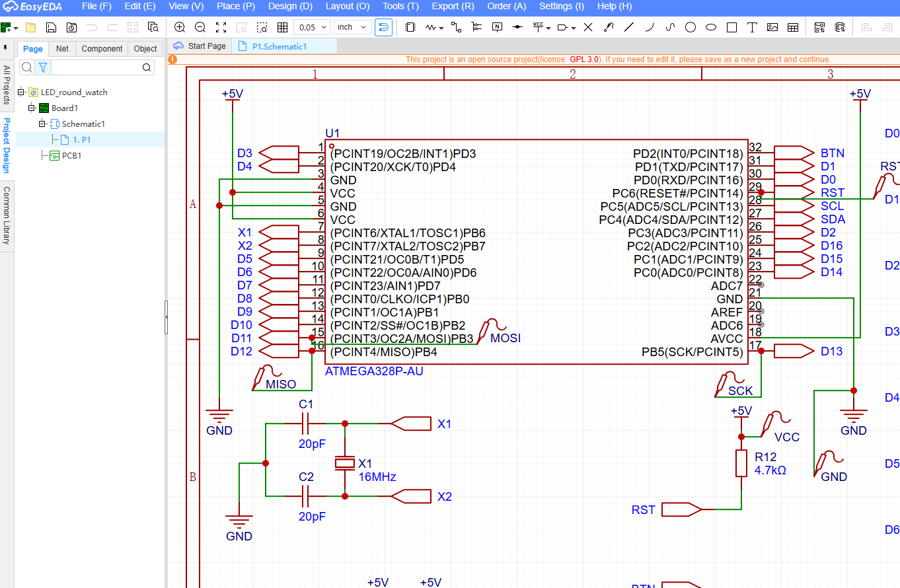Open the resistor tool dropdown arrow

click(441, 28)
